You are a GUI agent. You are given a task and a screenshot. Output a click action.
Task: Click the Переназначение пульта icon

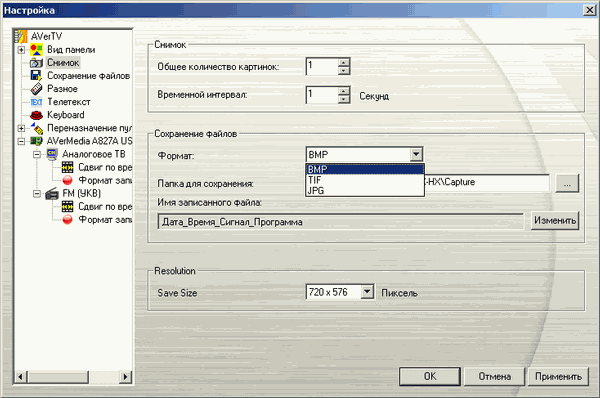pyautogui.click(x=37, y=128)
